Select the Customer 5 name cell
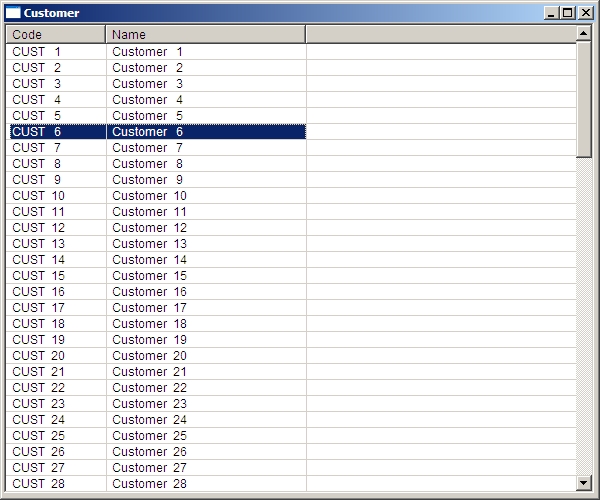Image resolution: width=600 pixels, height=500 pixels. (206, 116)
